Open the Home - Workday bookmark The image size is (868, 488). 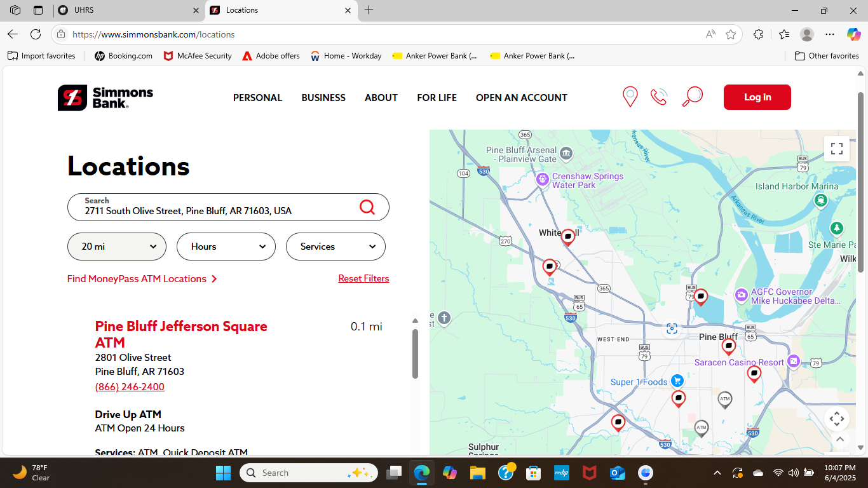[x=346, y=56]
